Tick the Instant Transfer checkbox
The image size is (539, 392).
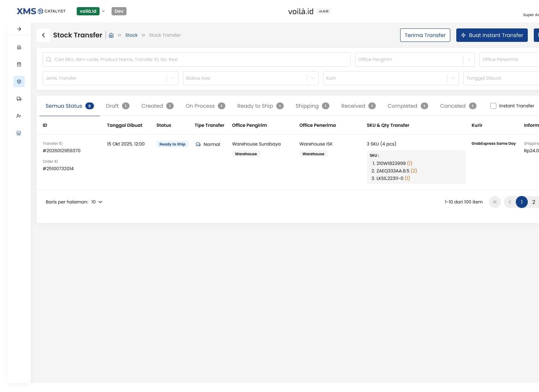pyautogui.click(x=493, y=106)
